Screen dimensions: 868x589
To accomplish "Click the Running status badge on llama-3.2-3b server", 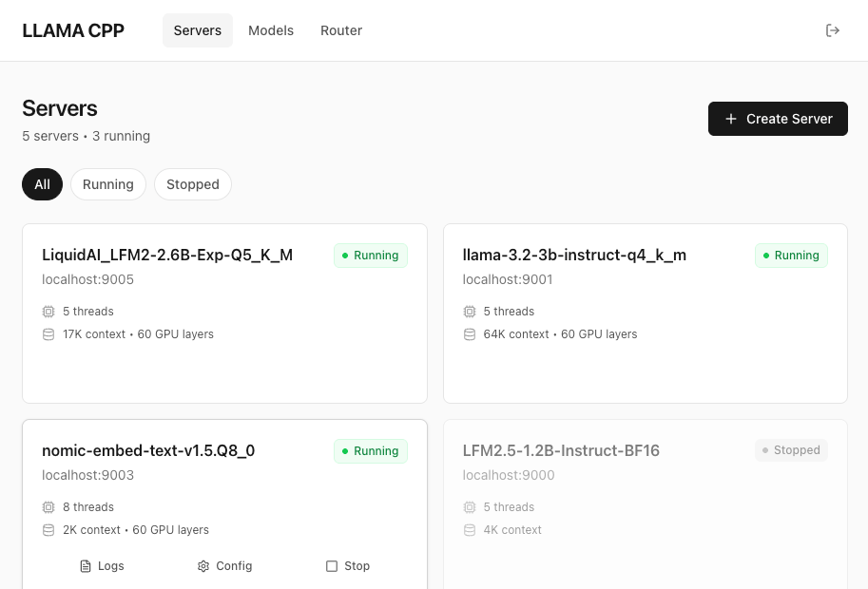I will coord(791,255).
